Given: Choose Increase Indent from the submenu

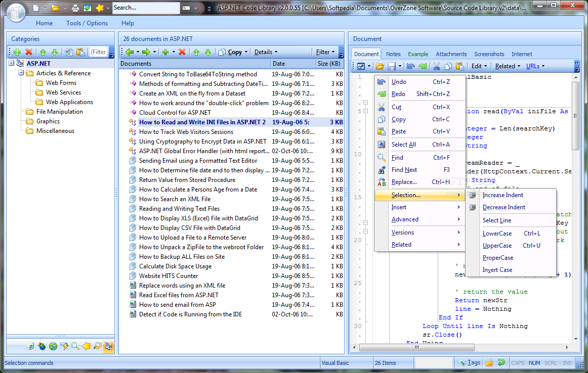Looking at the screenshot, I should tap(511, 195).
